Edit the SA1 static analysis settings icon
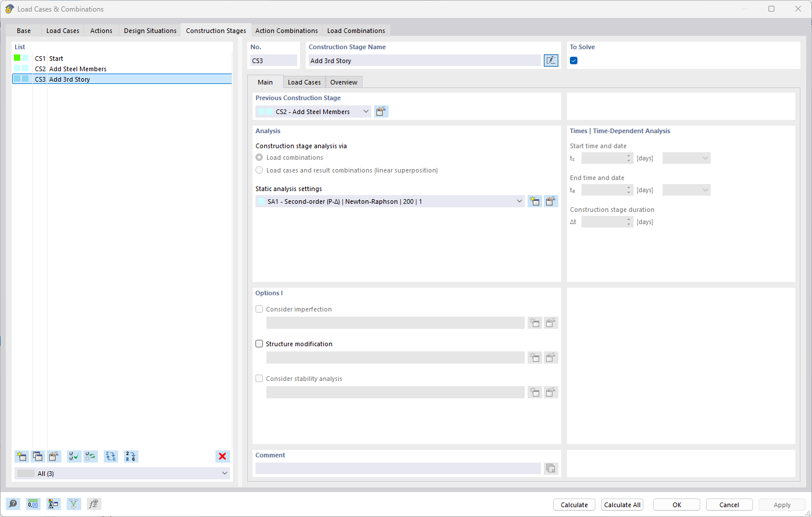Screen dimensions: 812x517 coord(551,201)
